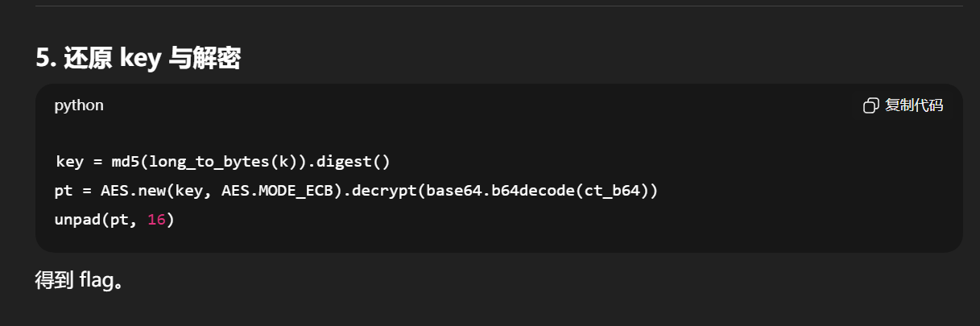The height and width of the screenshot is (326, 980).
Task: Click the python language label
Action: 79,105
